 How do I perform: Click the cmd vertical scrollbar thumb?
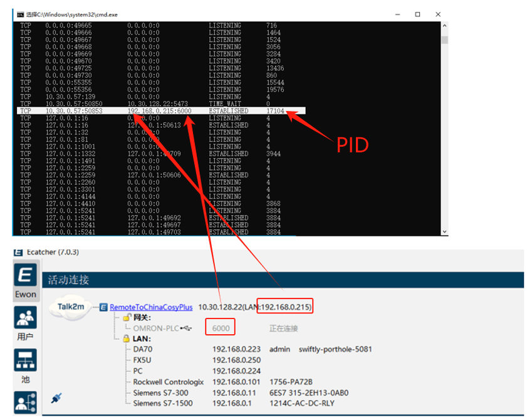click(445, 40)
